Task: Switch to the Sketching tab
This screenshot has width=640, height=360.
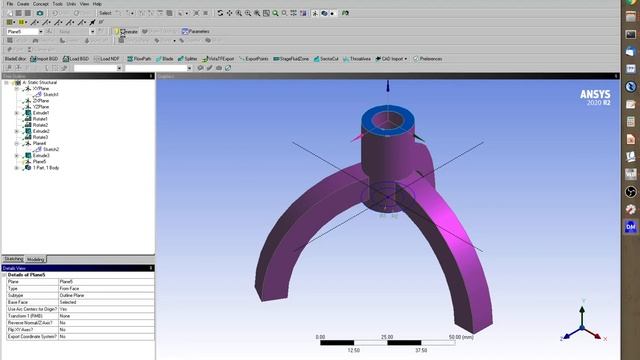Action: [13, 259]
